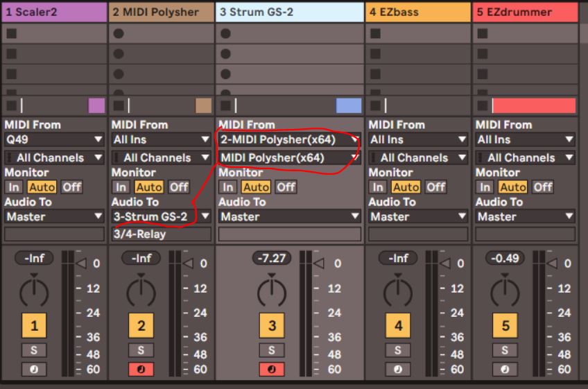
Task: Select the 5 EZdrummer track header
Action: 526,12
